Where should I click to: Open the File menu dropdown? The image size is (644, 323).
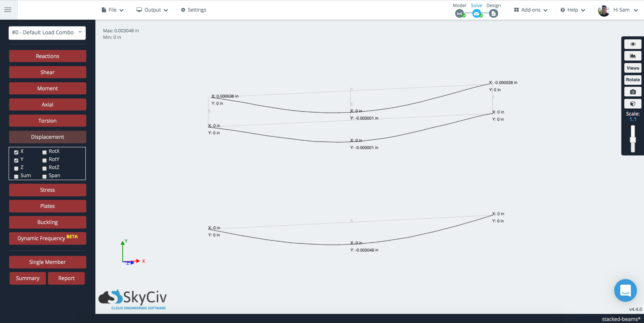click(113, 10)
